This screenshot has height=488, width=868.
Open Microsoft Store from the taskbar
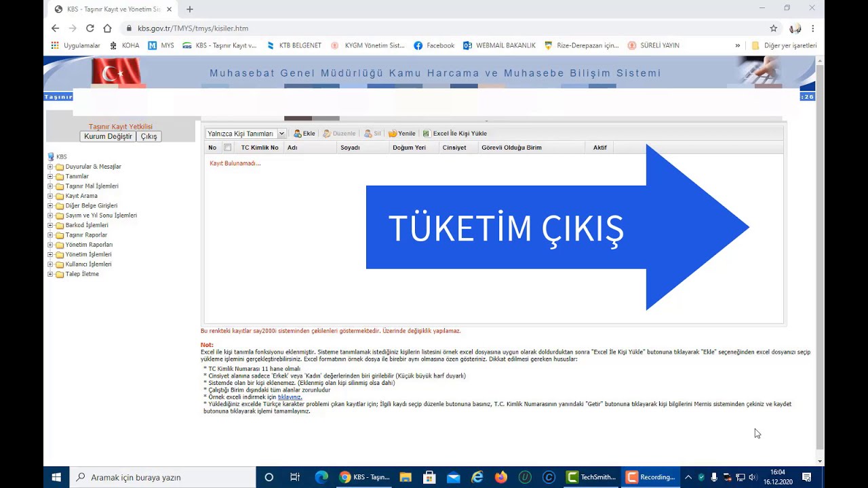coord(429,477)
